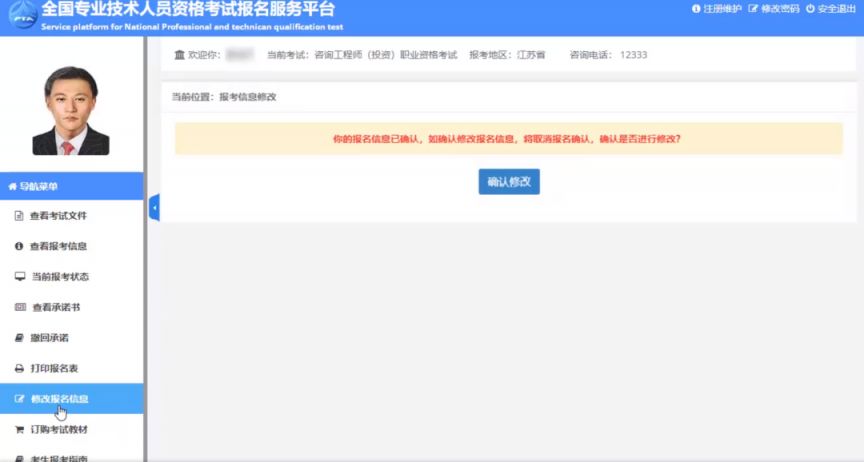Select 当前报考状态 in sidebar
Viewport: 864px width, 462px height.
click(72, 276)
